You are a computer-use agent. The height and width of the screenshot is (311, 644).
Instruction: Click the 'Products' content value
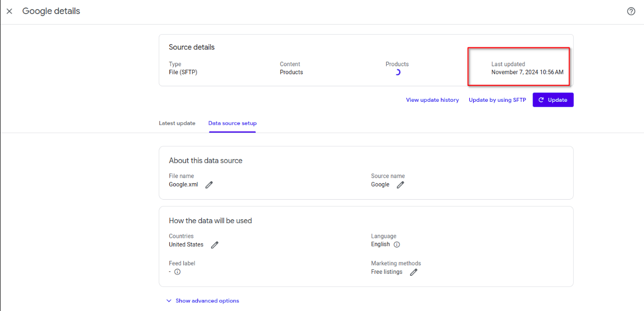pos(291,72)
